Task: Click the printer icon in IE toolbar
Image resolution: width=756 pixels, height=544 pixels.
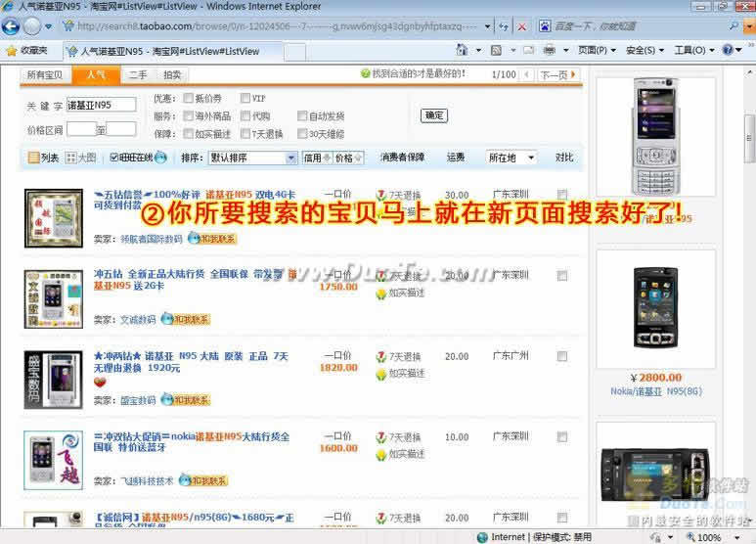Action: click(x=550, y=50)
